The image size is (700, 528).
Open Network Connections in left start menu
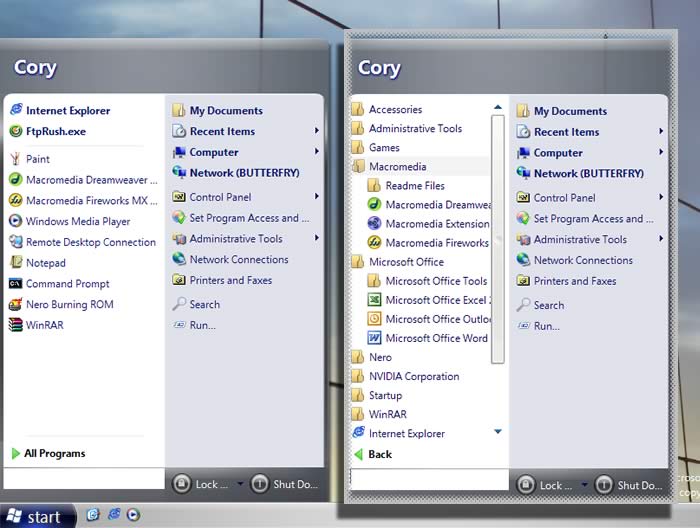231,259
